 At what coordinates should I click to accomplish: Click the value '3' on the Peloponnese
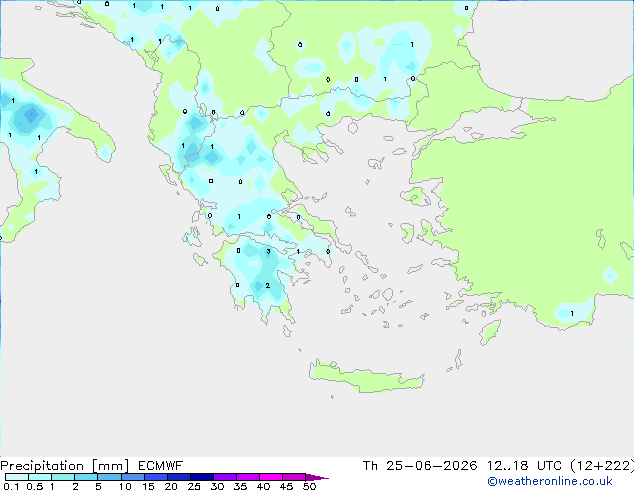click(x=268, y=251)
